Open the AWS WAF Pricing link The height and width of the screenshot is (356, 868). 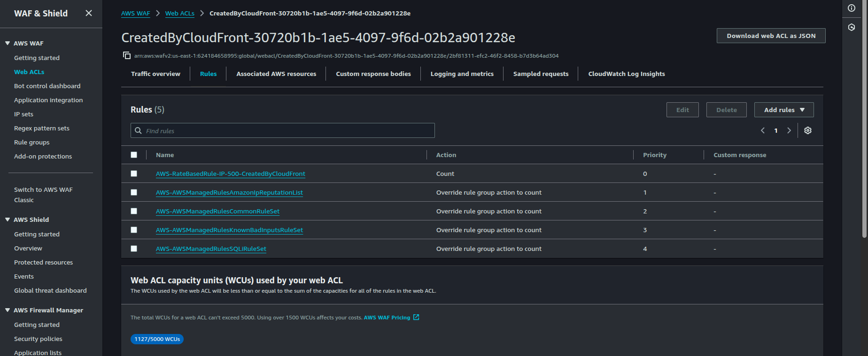(x=387, y=318)
